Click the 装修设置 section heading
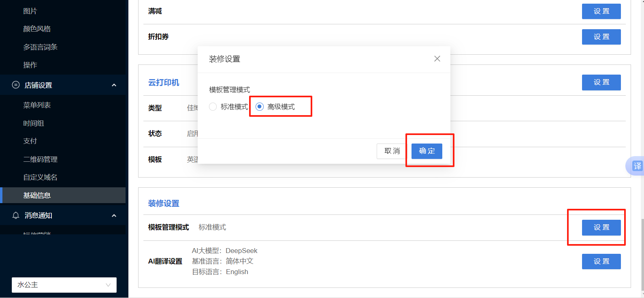The width and height of the screenshot is (644, 298). click(x=164, y=203)
